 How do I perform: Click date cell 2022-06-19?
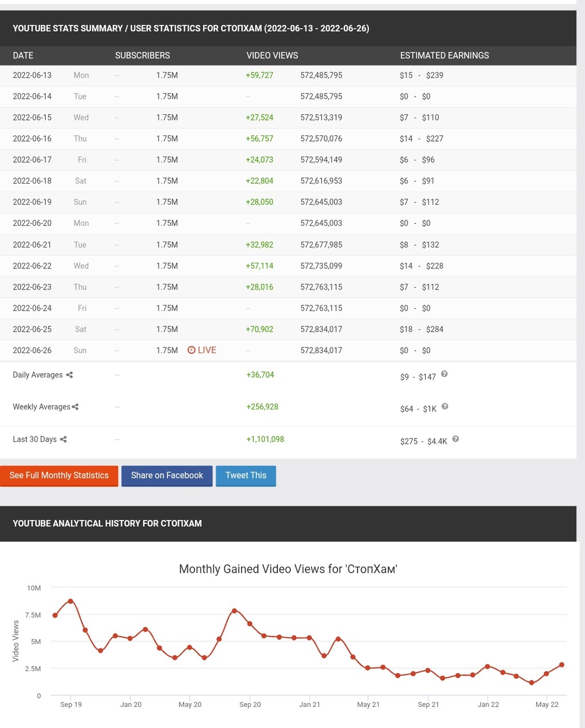[x=32, y=202]
